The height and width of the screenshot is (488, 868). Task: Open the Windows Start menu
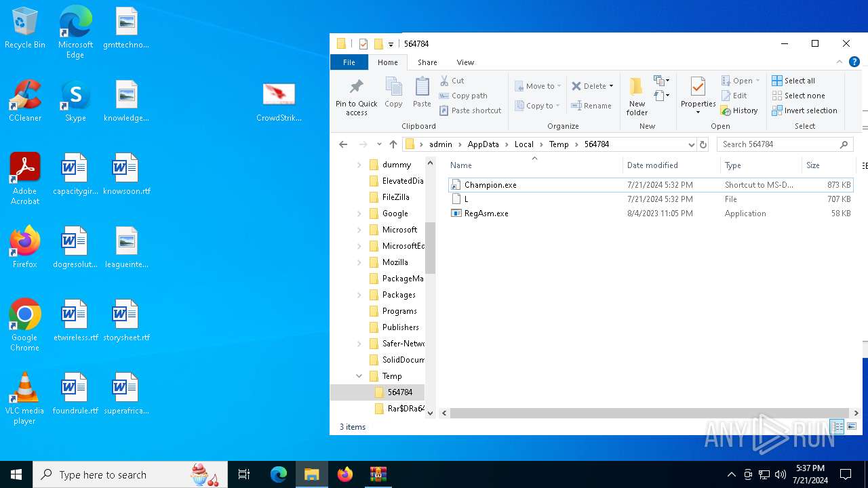pyautogui.click(x=16, y=474)
